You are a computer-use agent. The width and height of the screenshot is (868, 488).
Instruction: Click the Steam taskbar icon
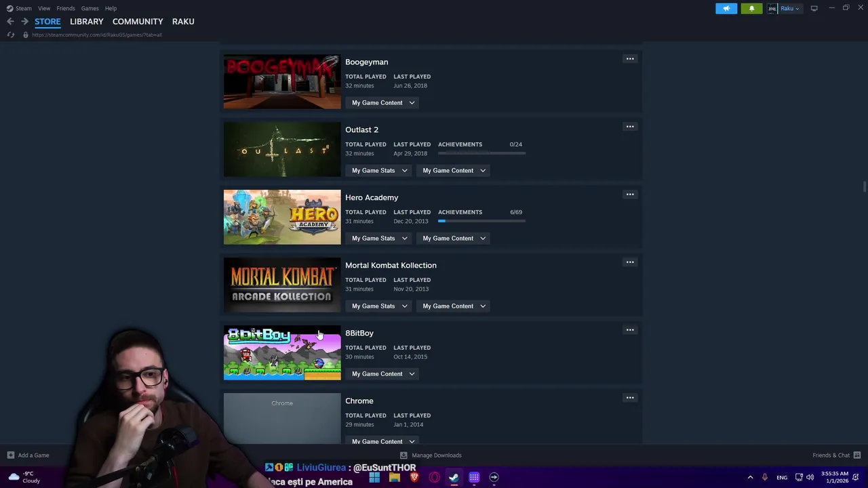coord(454,477)
